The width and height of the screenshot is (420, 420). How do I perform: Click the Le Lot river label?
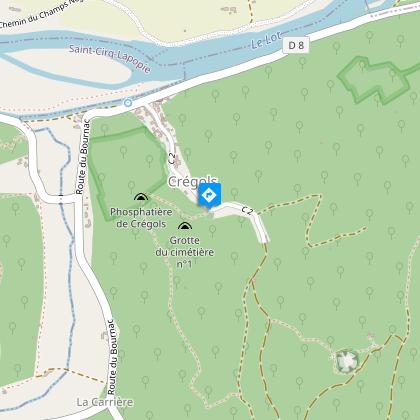click(x=266, y=41)
